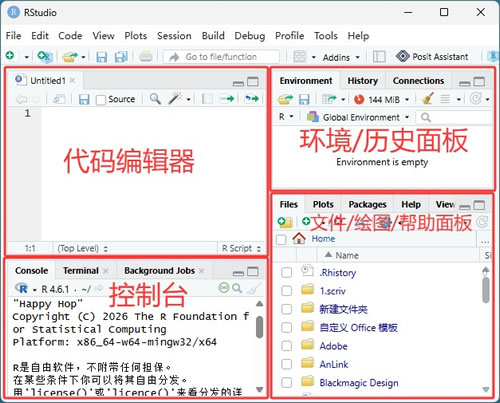Check the box next to .Rhistory file
The width and height of the screenshot is (500, 403).
click(x=286, y=273)
